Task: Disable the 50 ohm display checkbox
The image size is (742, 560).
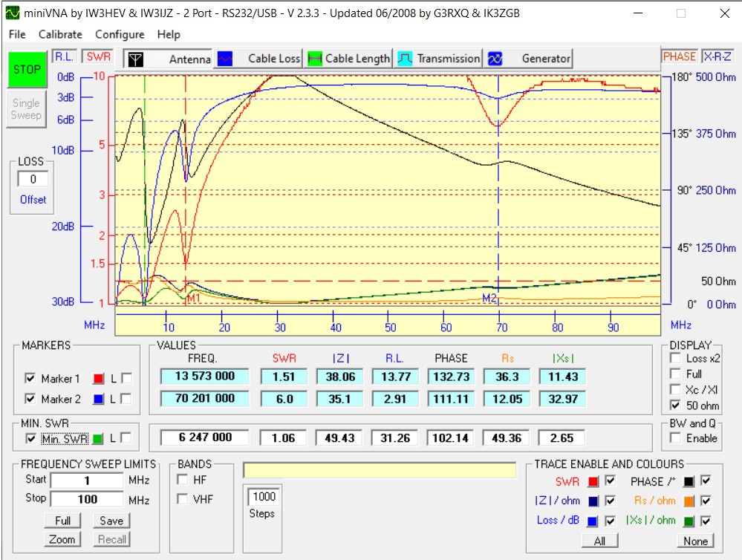Action: point(674,406)
